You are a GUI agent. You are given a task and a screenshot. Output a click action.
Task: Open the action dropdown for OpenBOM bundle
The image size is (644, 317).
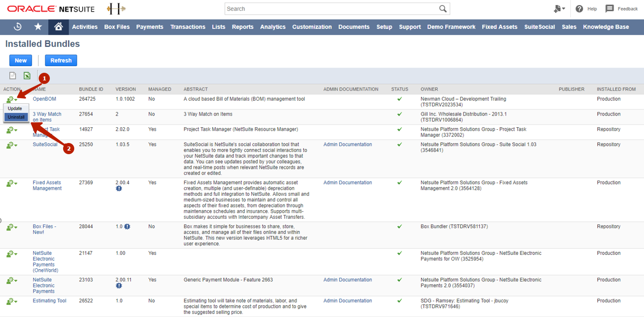coord(12,100)
